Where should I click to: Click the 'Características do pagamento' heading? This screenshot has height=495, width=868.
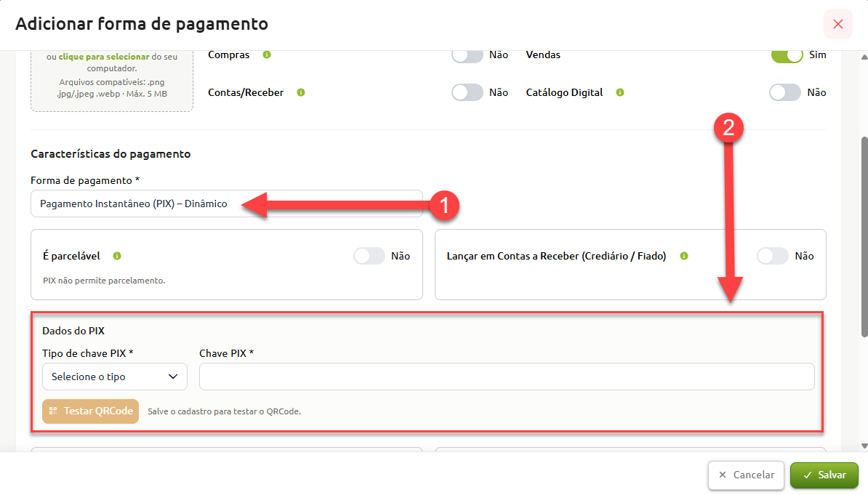110,154
